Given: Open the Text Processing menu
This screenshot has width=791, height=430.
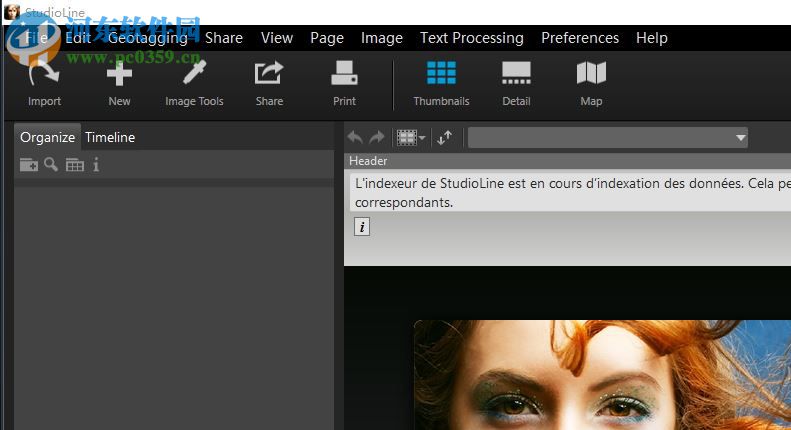Looking at the screenshot, I should click(x=472, y=38).
